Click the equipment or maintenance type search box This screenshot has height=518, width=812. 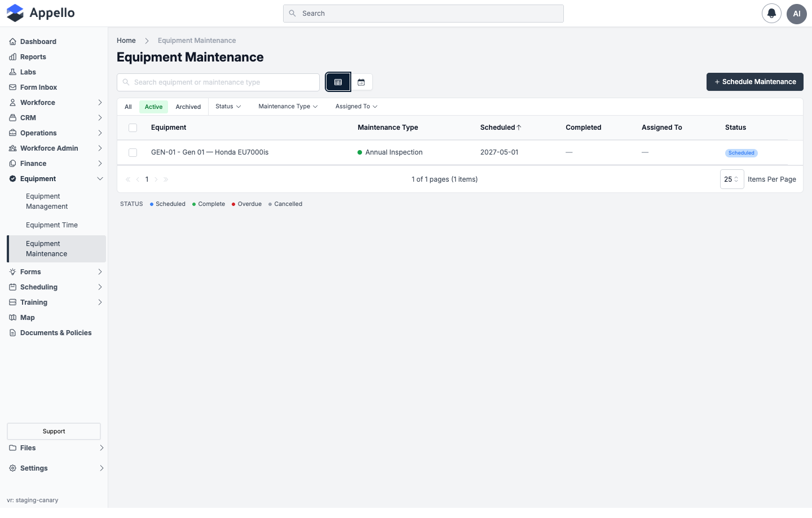(x=218, y=82)
